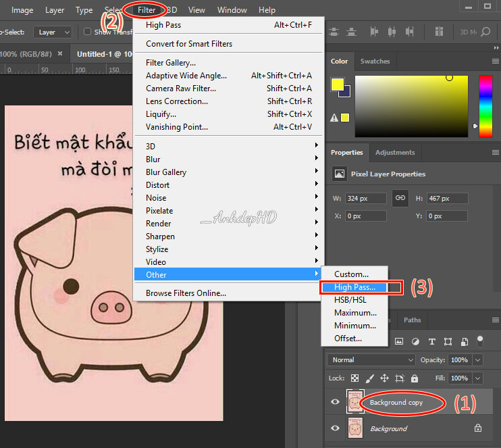
Task: Click the Opacity 100% value field
Action: (x=459, y=359)
